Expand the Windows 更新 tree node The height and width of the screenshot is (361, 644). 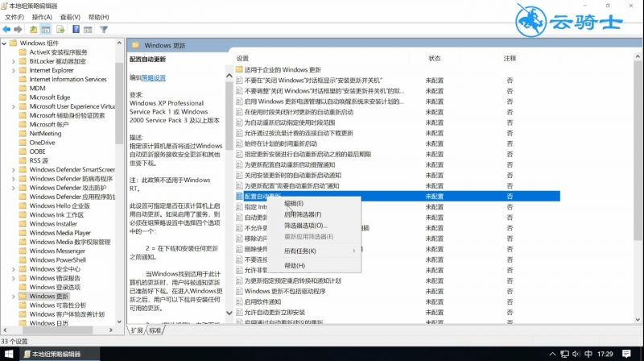[x=14, y=296]
